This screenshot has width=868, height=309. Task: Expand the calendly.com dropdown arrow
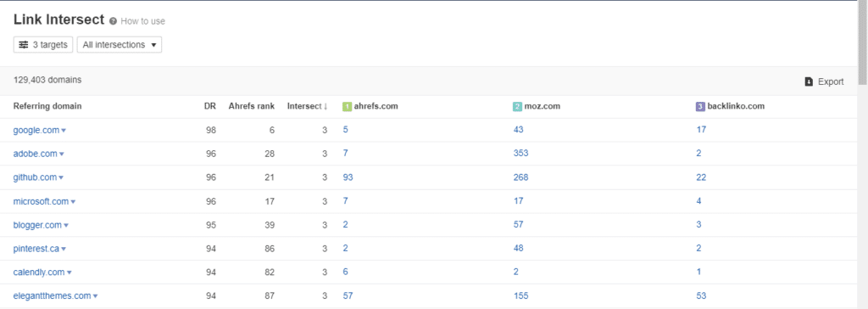click(70, 273)
